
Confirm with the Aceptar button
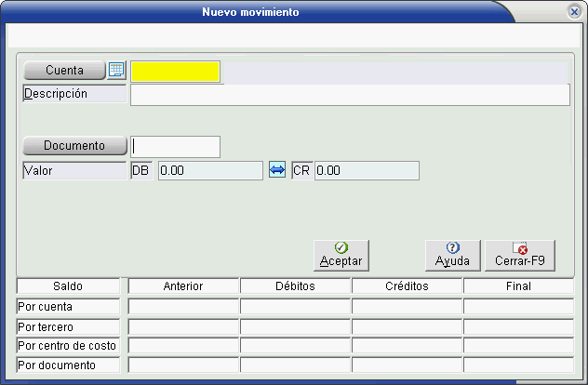[x=341, y=254]
